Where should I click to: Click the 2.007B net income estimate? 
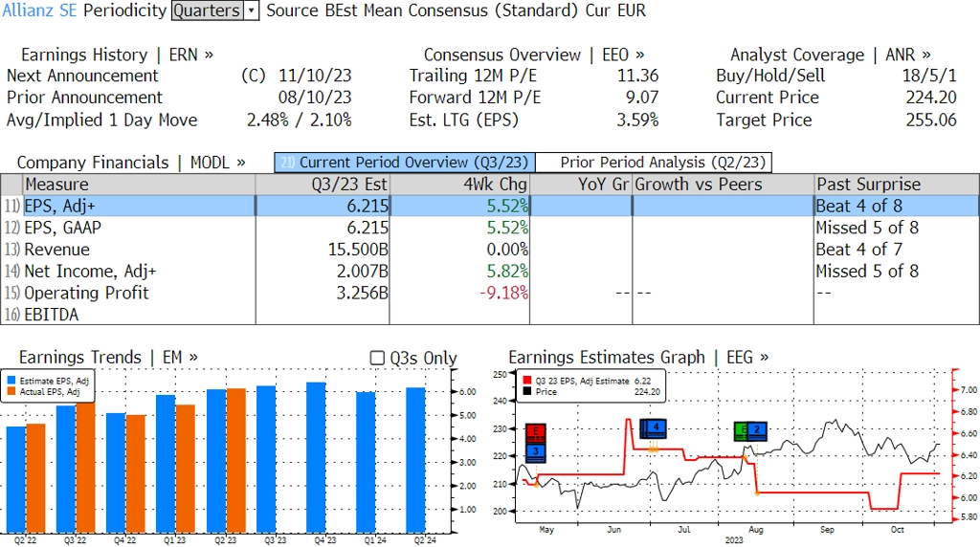click(362, 272)
